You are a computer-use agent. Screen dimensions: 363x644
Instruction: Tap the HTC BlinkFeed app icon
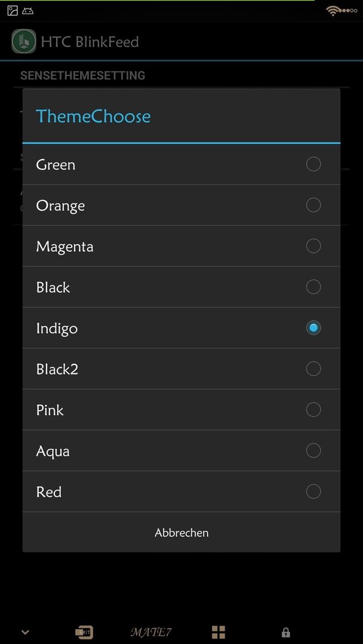23,42
